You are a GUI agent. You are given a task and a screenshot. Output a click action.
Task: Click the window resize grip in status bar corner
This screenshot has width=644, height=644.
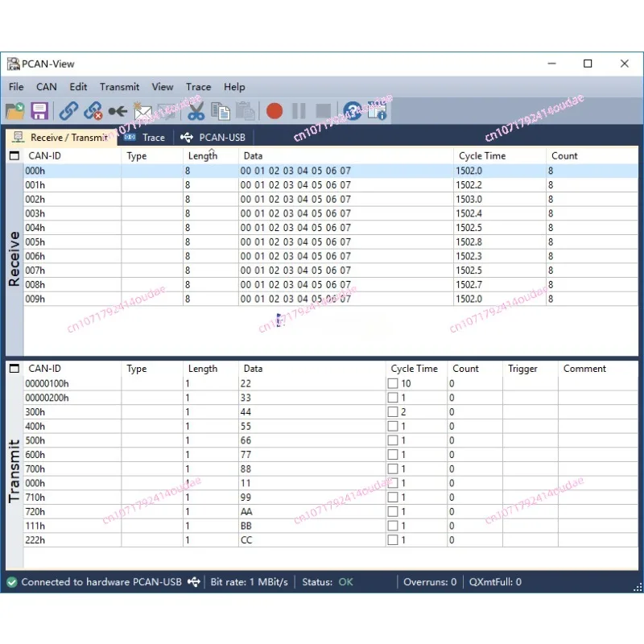coord(638,588)
